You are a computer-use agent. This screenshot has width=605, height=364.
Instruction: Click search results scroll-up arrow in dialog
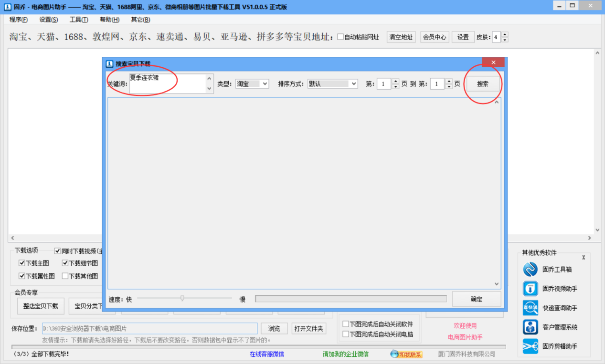point(497,102)
